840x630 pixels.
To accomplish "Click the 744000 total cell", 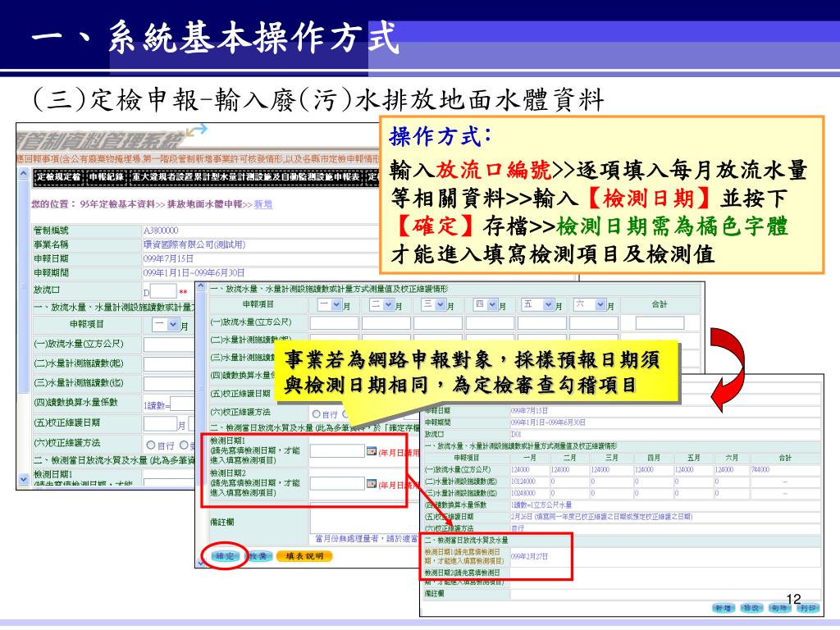I will [760, 469].
